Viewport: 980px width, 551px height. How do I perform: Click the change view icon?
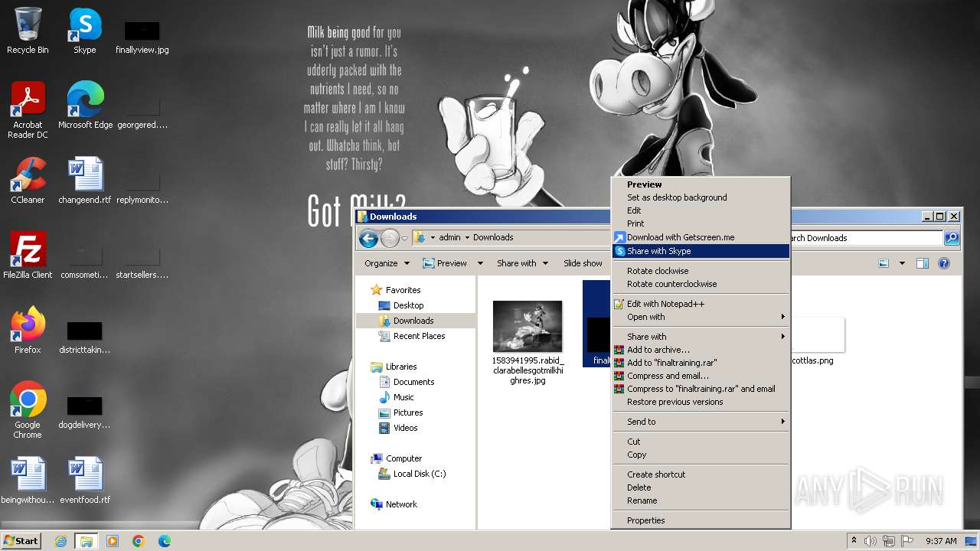(884, 263)
